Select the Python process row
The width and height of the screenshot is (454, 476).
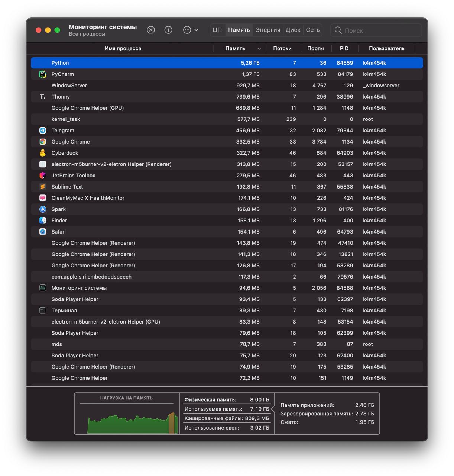pyautogui.click(x=227, y=63)
